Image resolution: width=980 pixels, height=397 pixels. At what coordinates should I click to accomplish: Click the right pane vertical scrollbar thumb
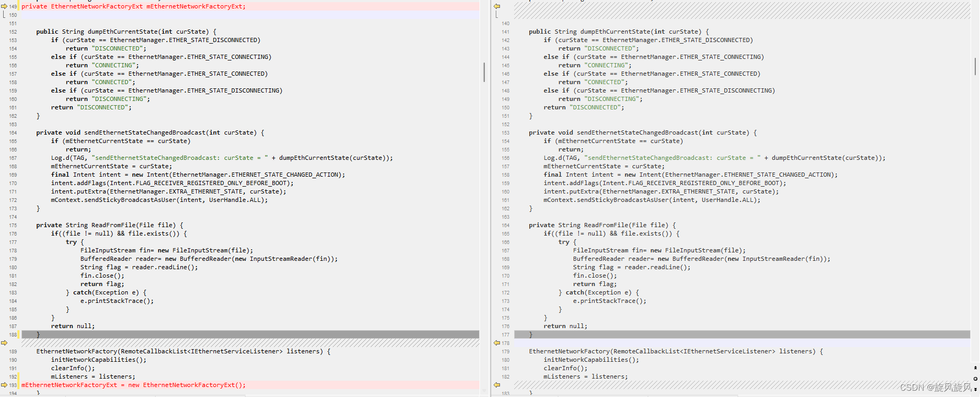tap(975, 66)
